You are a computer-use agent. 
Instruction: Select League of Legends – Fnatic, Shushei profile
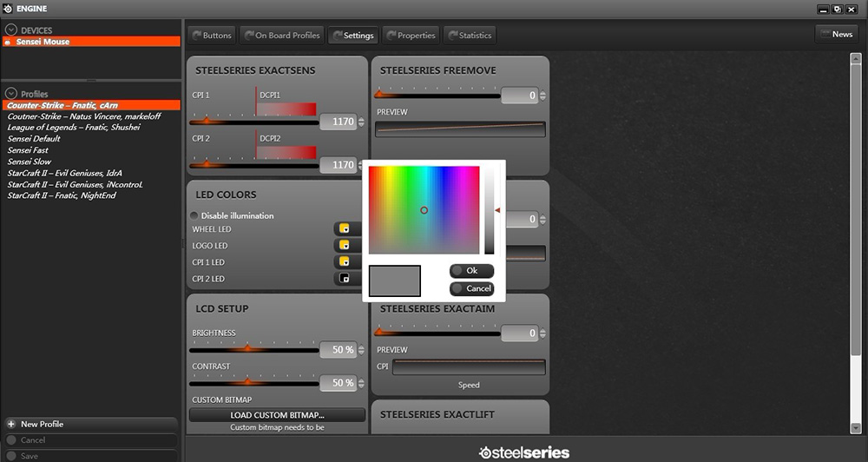(74, 128)
